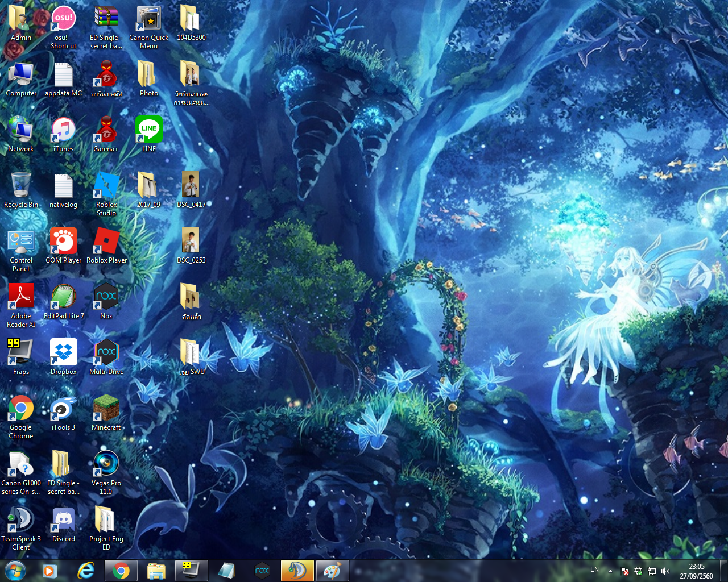Select the osu! Shortcut desktop icon
This screenshot has width=728, height=582.
coord(63,27)
